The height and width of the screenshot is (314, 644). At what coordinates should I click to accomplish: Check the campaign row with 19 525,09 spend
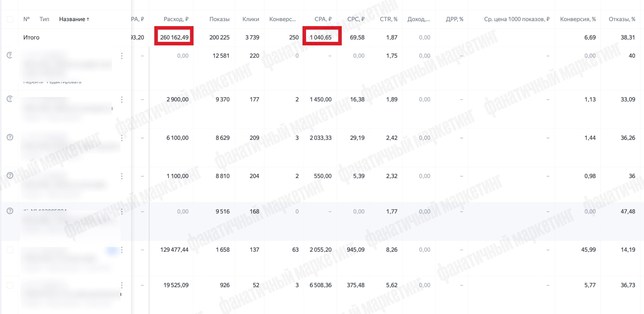(10, 285)
